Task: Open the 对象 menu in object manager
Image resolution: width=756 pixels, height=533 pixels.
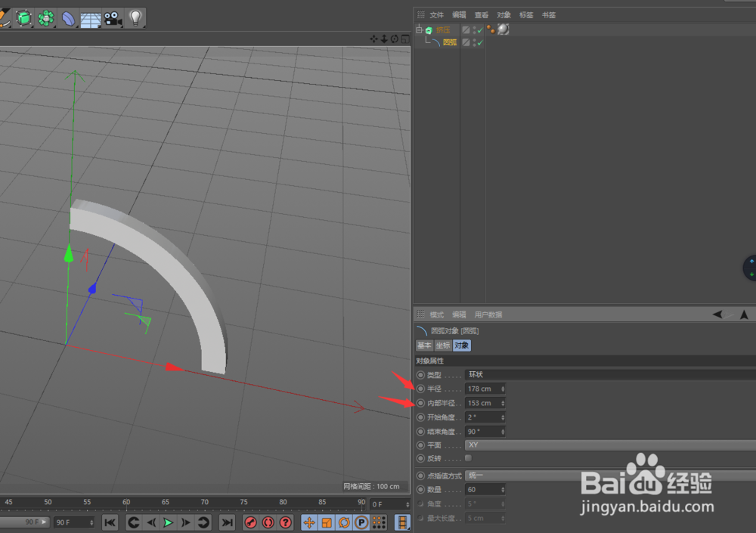Action: coord(503,15)
